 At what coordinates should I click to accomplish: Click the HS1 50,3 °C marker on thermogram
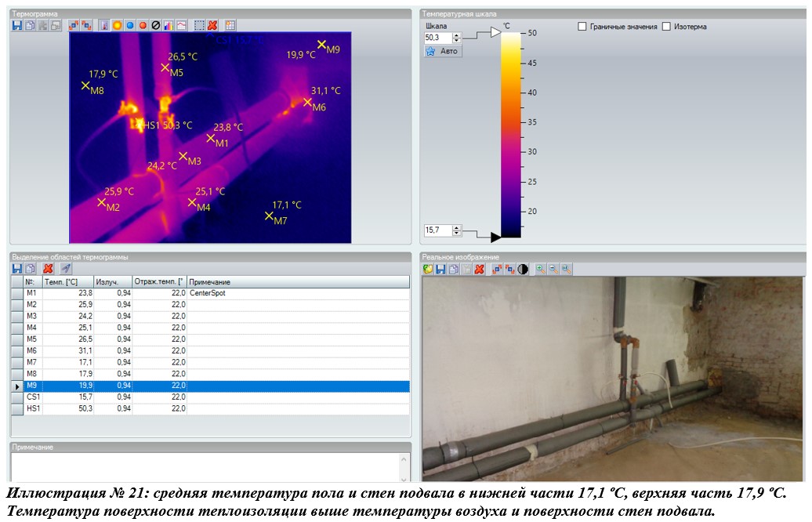[x=139, y=125]
